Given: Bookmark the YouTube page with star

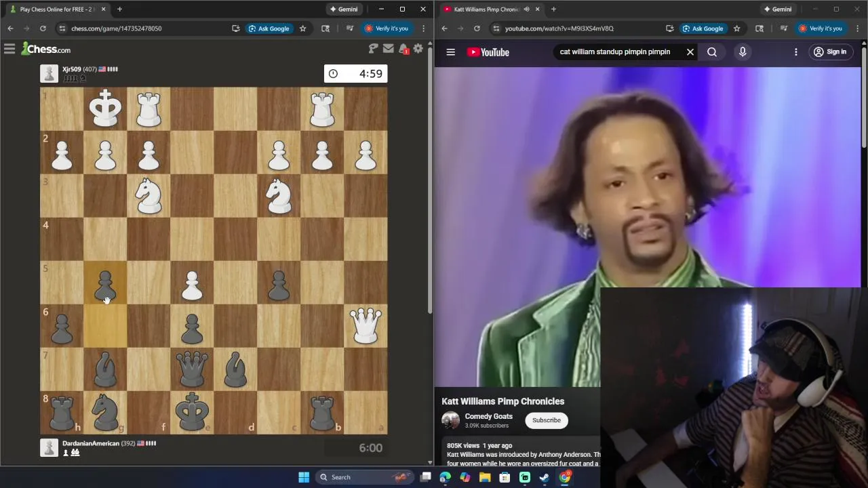Looking at the screenshot, I should coord(737,28).
